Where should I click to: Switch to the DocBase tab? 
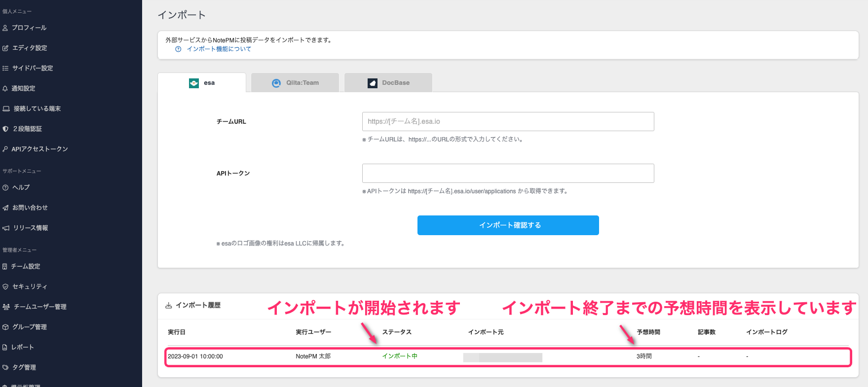coord(388,83)
